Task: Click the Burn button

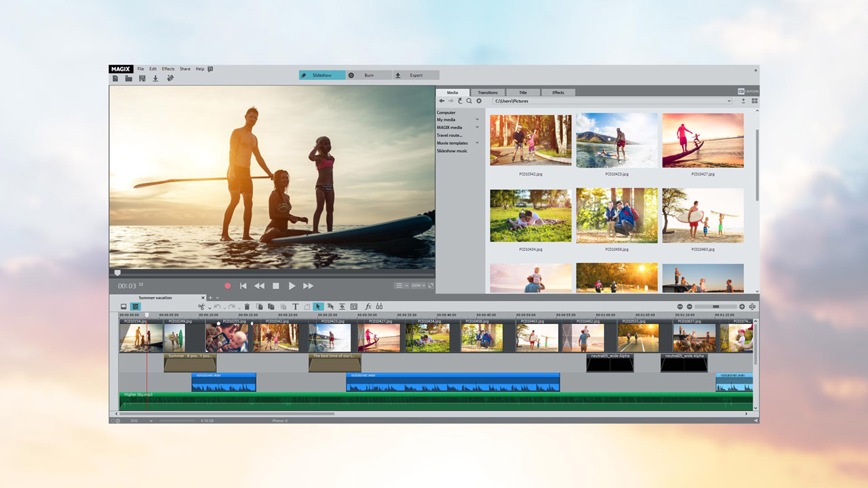Action: [368, 75]
